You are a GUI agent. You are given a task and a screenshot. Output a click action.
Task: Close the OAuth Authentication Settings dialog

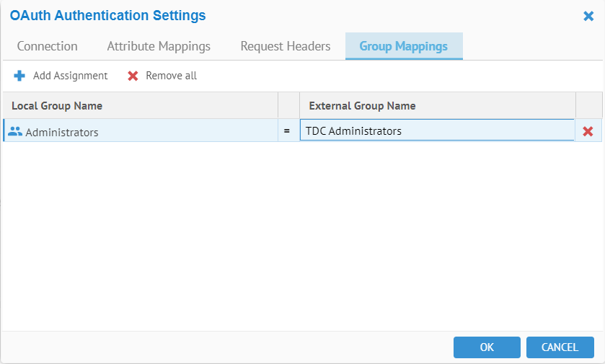(x=588, y=16)
